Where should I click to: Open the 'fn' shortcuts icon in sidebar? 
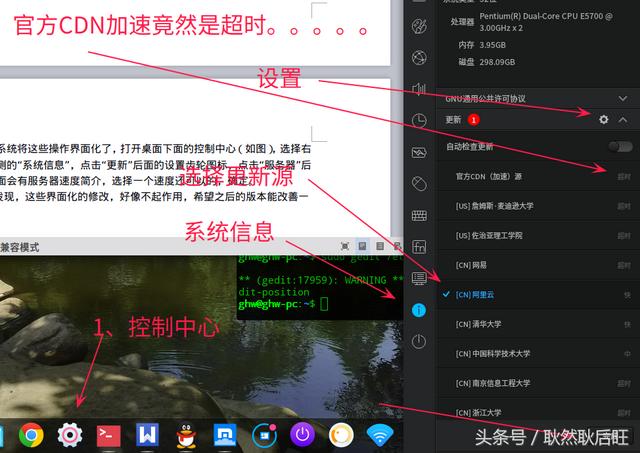(419, 247)
